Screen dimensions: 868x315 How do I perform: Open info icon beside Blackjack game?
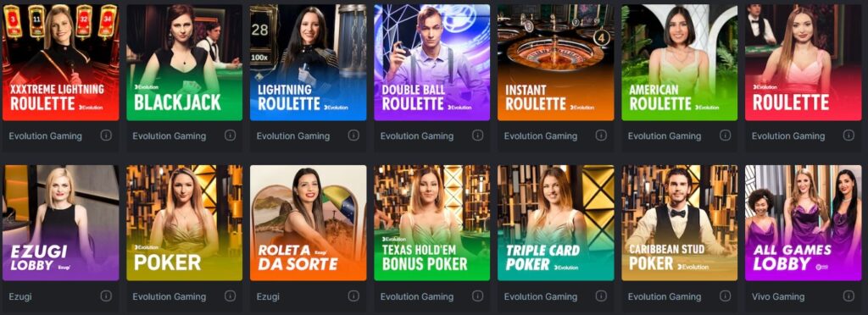pos(230,135)
